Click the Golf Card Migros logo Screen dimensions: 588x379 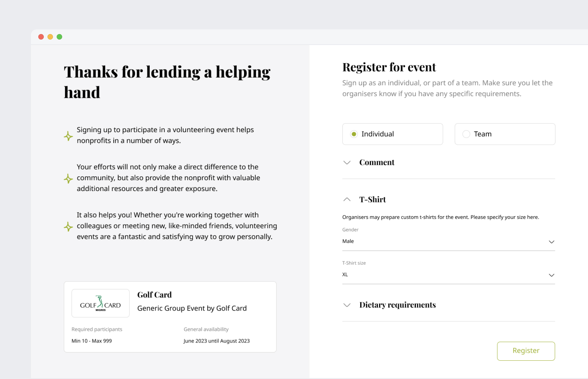tap(100, 303)
